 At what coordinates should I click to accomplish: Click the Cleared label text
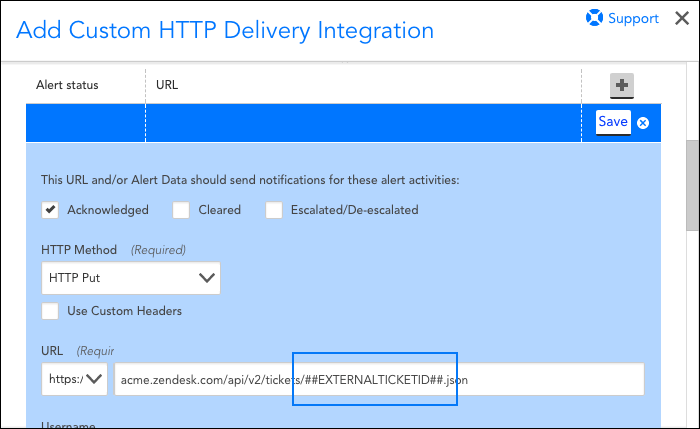pyautogui.click(x=220, y=210)
